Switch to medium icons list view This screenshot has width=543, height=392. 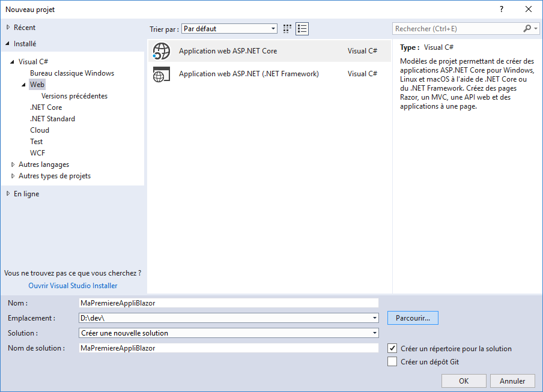click(302, 29)
